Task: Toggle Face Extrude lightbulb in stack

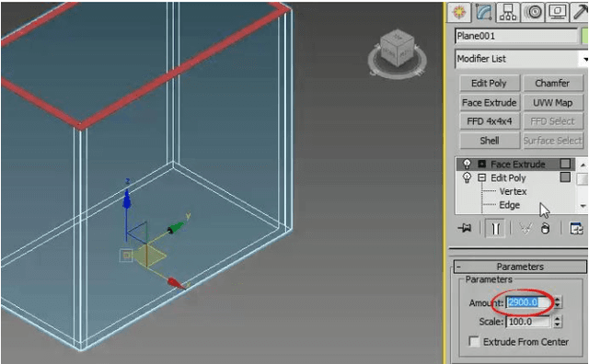Action: (x=467, y=164)
